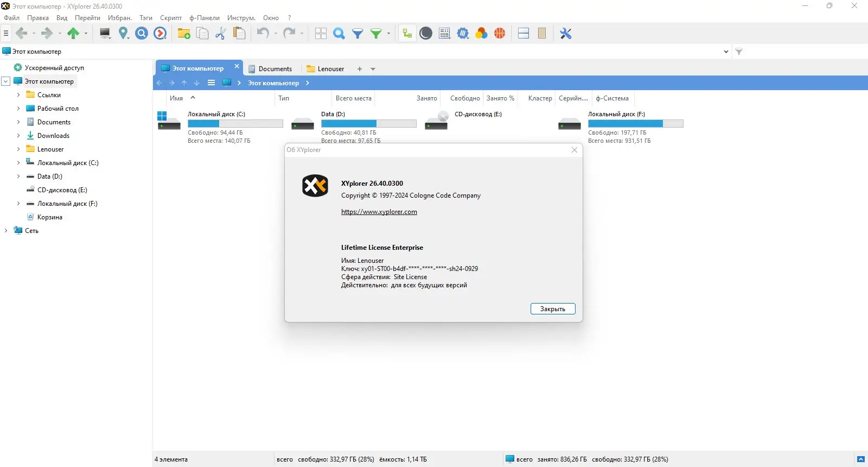The width and height of the screenshot is (868, 467).
Task: Open the Тэги menu
Action: point(146,18)
